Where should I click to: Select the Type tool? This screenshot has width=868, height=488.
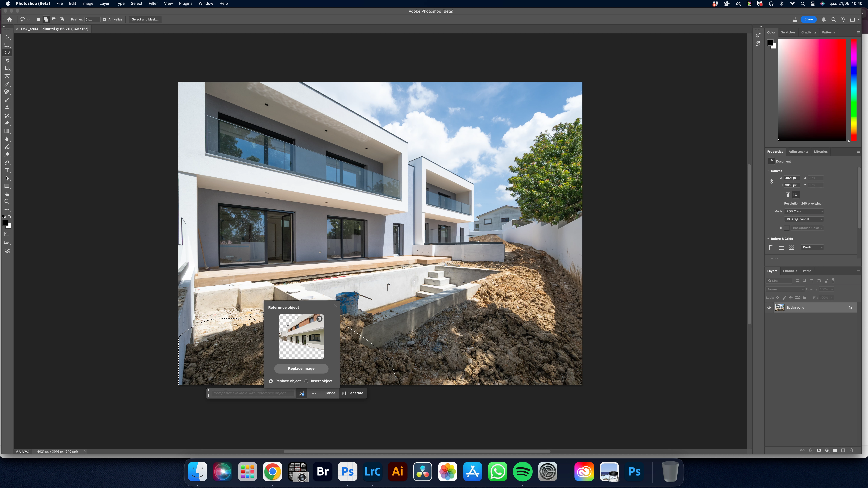click(x=7, y=170)
